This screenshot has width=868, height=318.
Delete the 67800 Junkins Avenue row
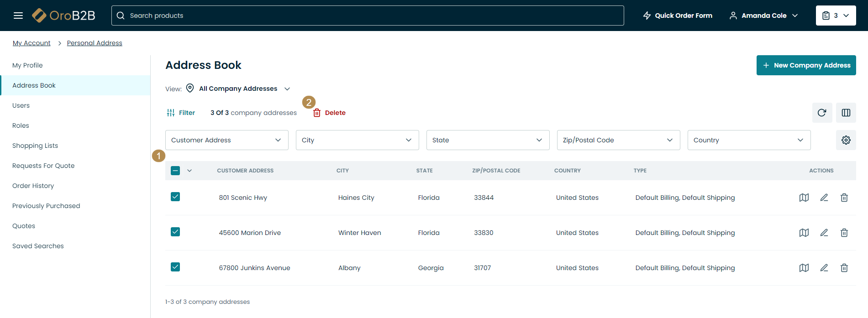844,268
